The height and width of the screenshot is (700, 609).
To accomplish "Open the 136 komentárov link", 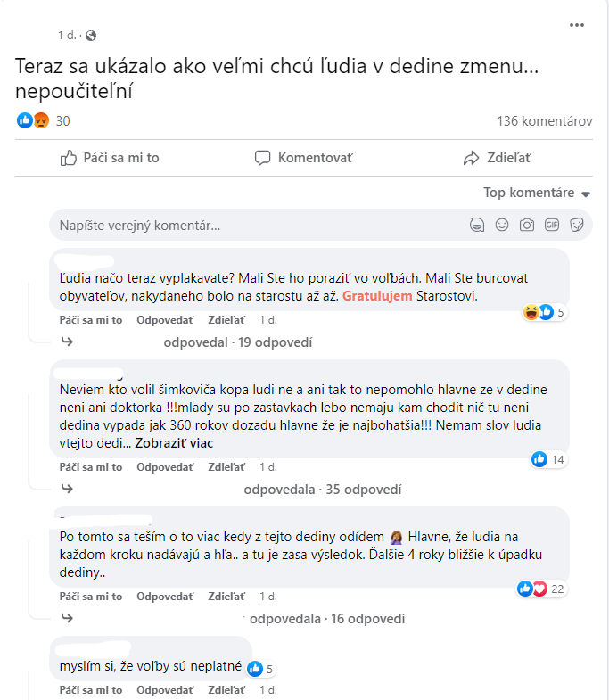I will (x=544, y=121).
